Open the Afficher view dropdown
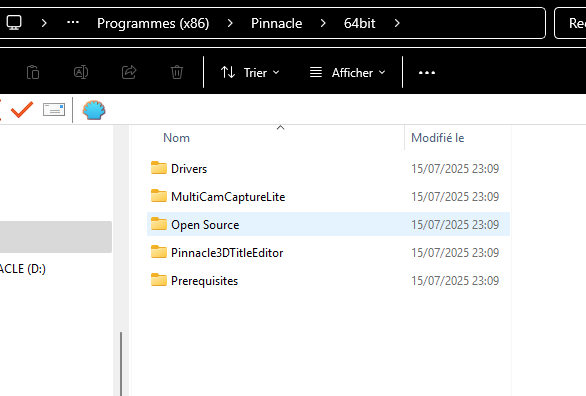The image size is (586, 396). (x=348, y=72)
